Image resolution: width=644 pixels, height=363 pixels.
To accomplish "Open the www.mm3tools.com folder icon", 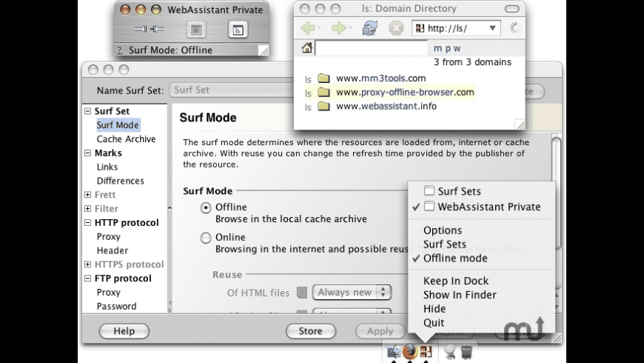I will point(323,78).
